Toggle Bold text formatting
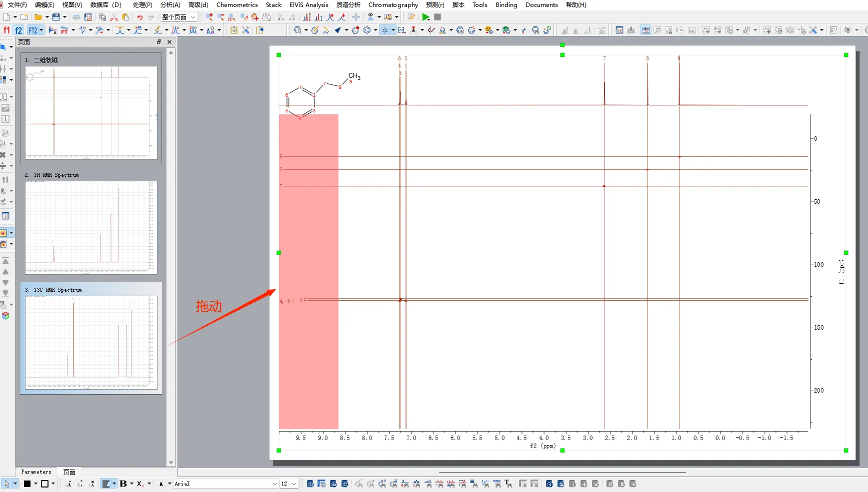This screenshot has height=492, width=868. pos(123,484)
